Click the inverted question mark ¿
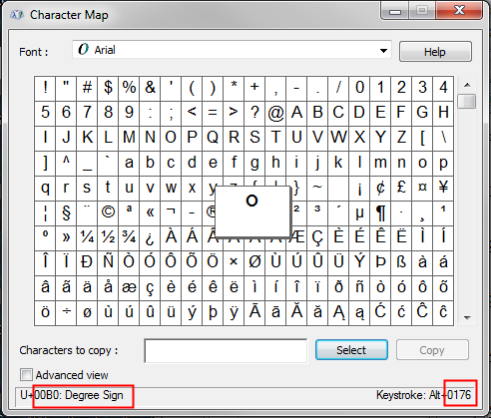 click(150, 237)
